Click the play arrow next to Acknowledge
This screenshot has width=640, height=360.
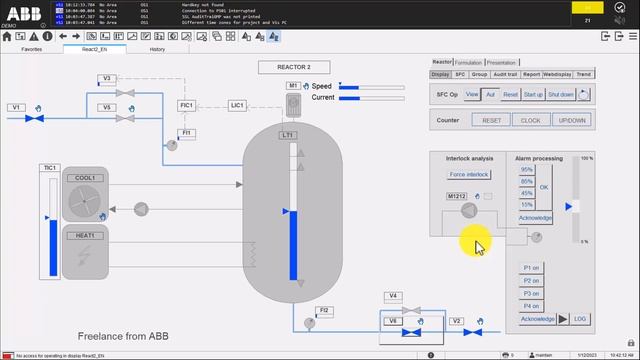[x=563, y=319]
